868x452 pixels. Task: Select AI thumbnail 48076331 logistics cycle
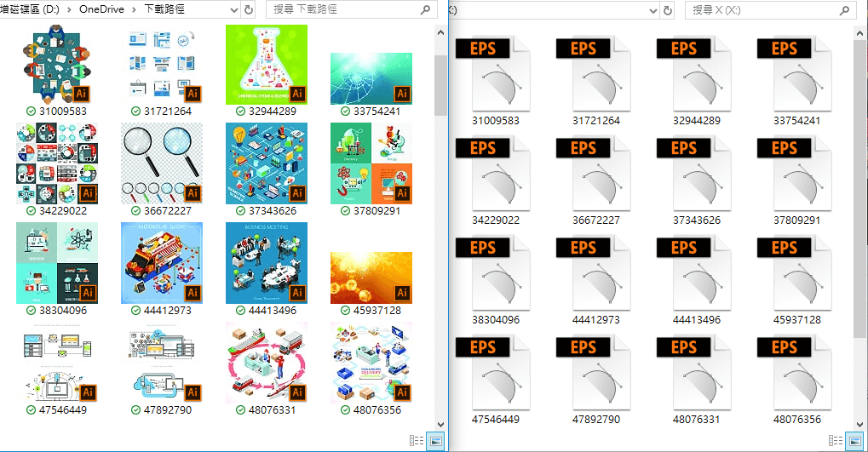267,363
